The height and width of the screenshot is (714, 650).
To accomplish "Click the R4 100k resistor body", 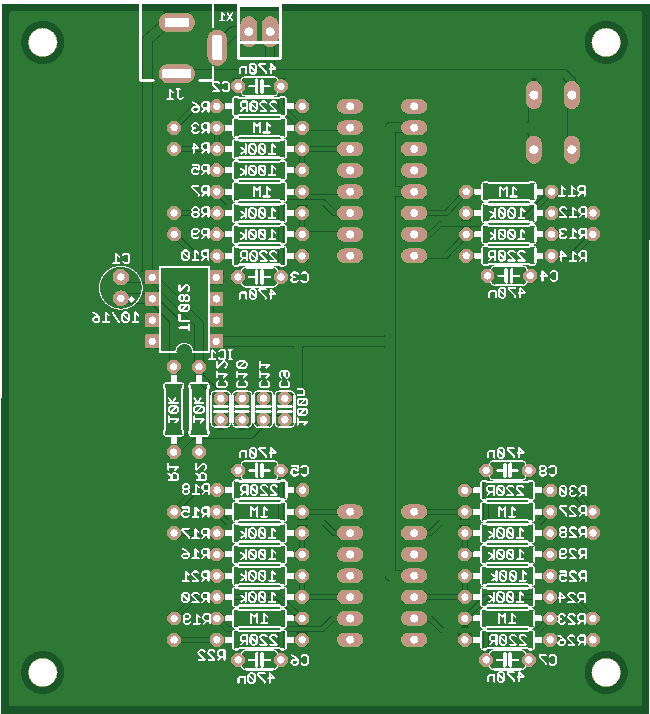I will click(259, 149).
